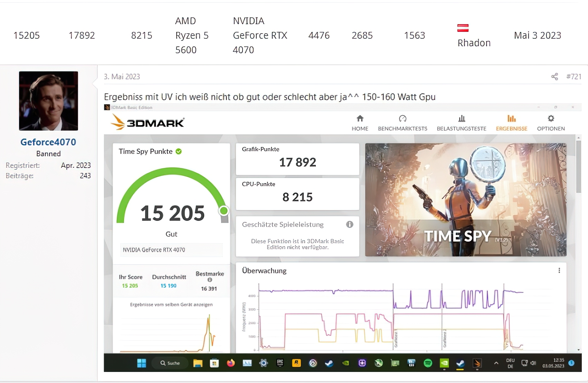Click the CPU-Punkte value 8 215

[297, 197]
